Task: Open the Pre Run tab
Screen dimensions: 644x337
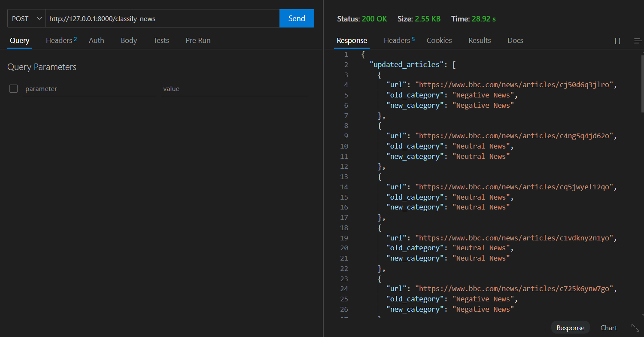Action: pyautogui.click(x=198, y=40)
